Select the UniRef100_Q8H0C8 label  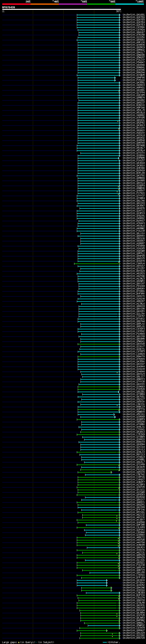(133, 306)
